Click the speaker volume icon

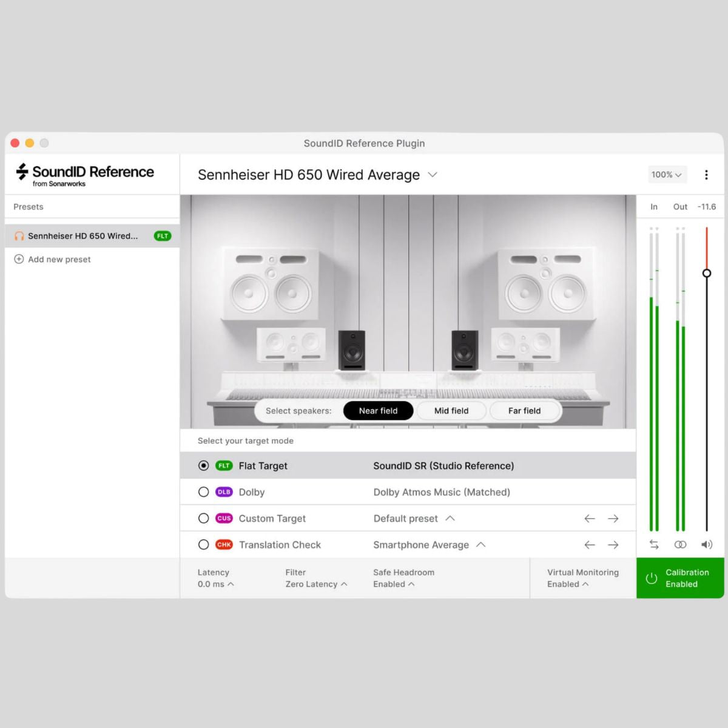coord(707,545)
